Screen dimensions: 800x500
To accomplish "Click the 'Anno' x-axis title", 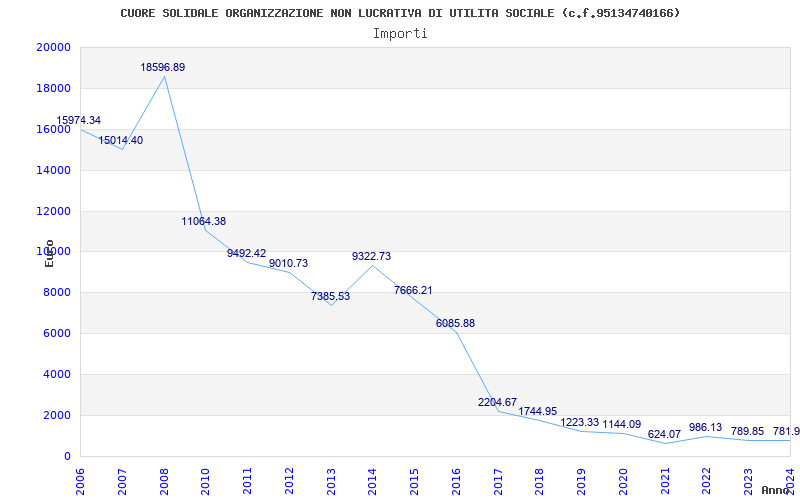I will (x=776, y=490).
